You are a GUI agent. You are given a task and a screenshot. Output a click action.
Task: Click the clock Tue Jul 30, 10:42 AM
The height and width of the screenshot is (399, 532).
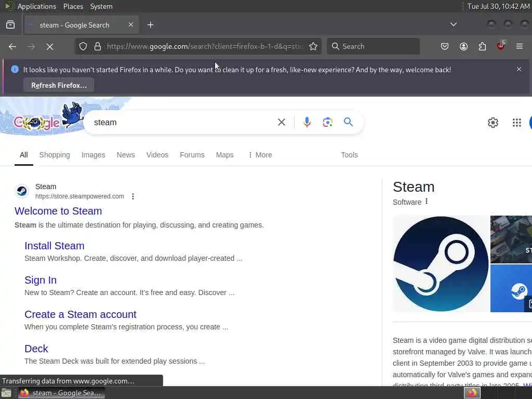click(x=498, y=6)
